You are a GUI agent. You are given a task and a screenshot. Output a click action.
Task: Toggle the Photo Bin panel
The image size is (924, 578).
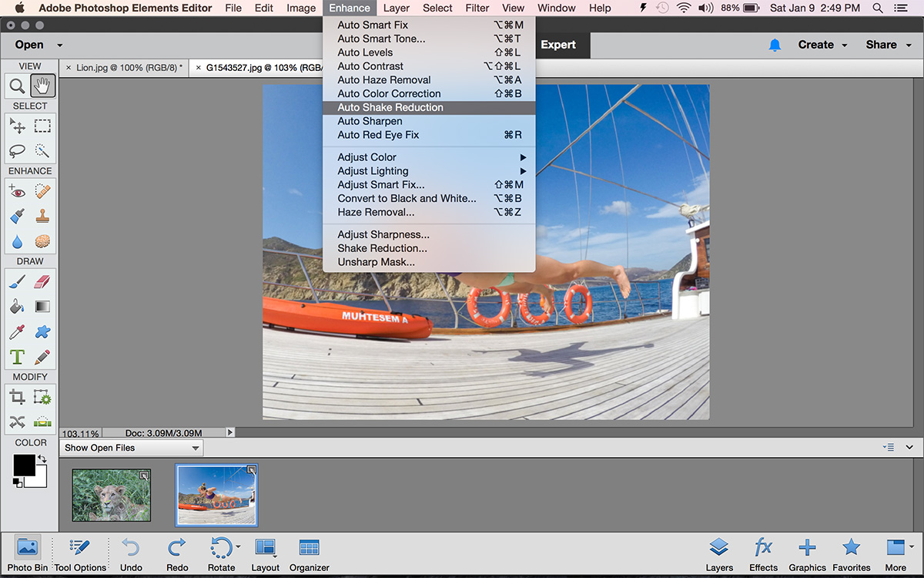[x=27, y=554]
